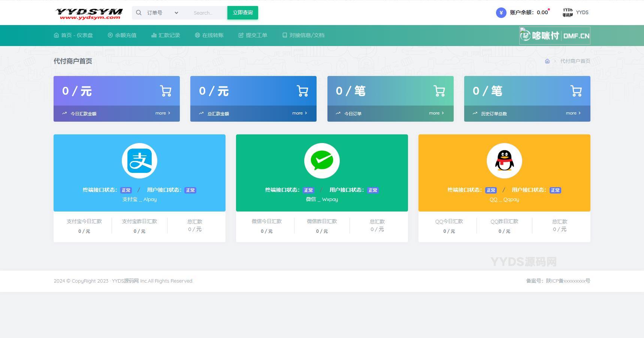Expand more on 总汇款金额 card

click(x=299, y=113)
